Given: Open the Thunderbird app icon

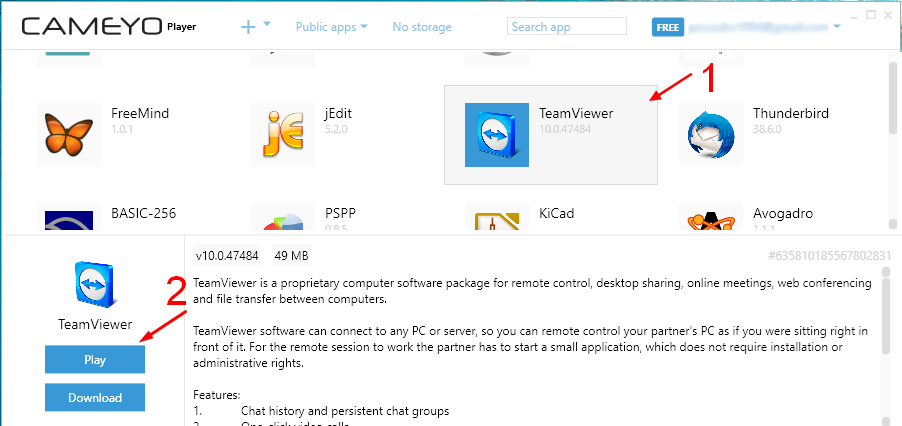Looking at the screenshot, I should 710,135.
